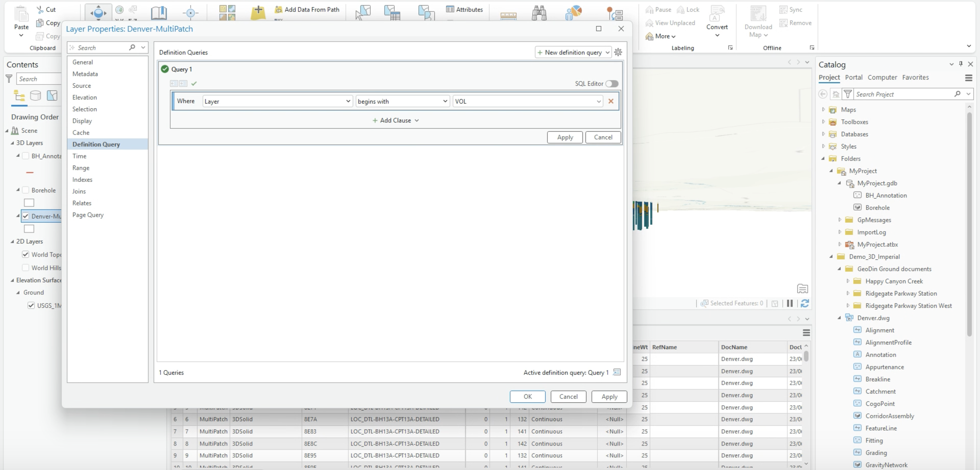Select the Joins page in properties
The image size is (980, 470).
point(79,191)
